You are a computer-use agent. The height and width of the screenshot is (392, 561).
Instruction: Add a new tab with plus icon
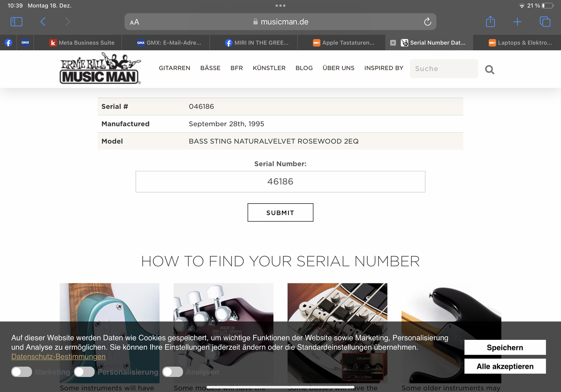(518, 22)
